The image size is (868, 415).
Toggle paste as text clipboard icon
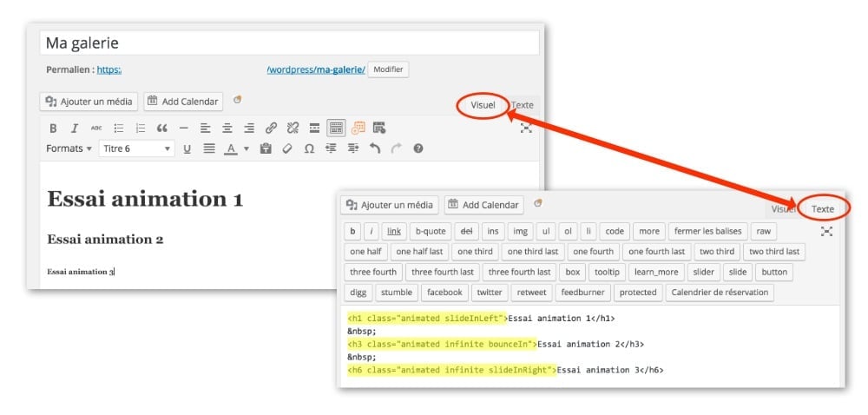pyautogui.click(x=266, y=148)
